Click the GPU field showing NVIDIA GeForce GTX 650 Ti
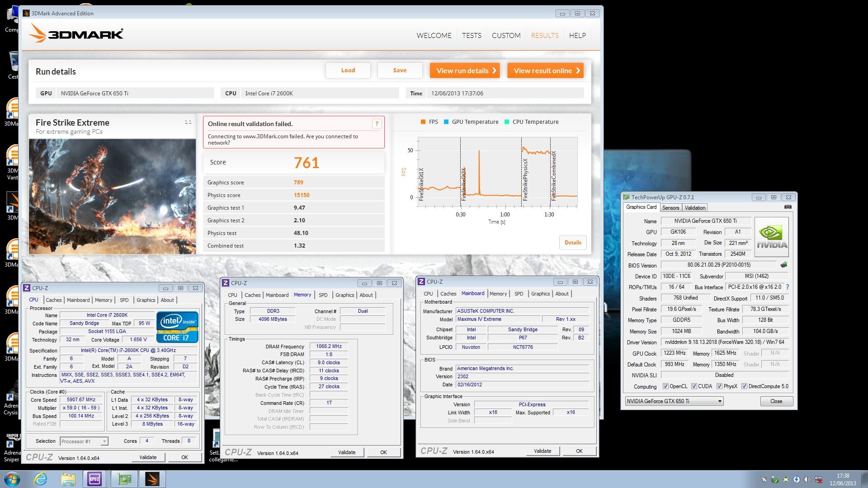The height and width of the screenshot is (488, 868). point(135,93)
